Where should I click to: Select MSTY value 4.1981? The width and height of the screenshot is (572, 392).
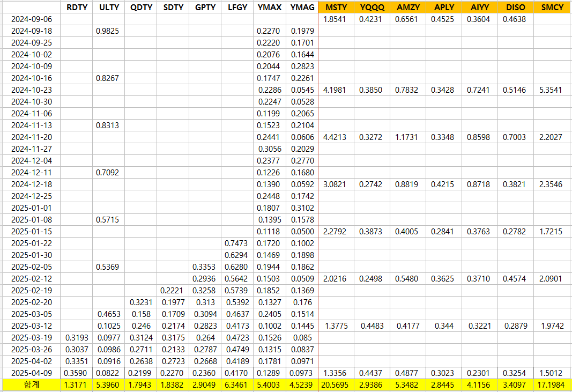point(336,90)
